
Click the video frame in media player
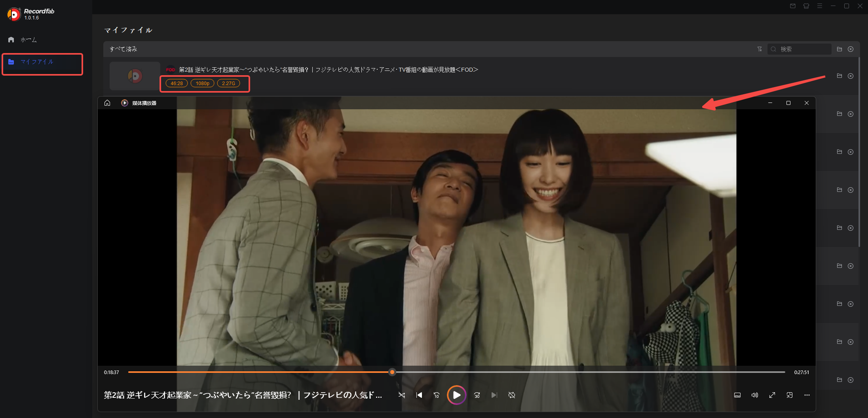tap(456, 237)
